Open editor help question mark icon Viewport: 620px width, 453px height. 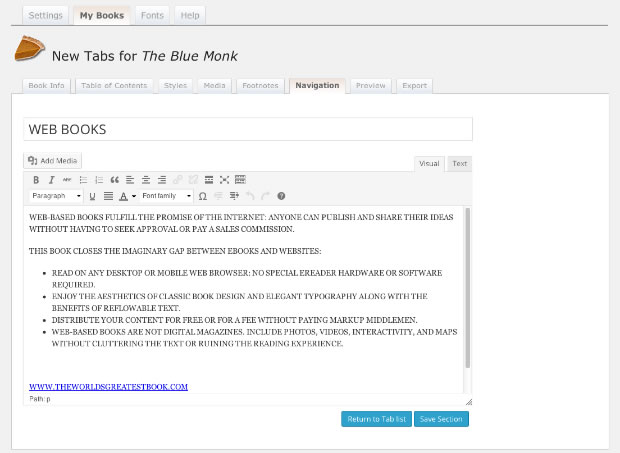coord(281,196)
